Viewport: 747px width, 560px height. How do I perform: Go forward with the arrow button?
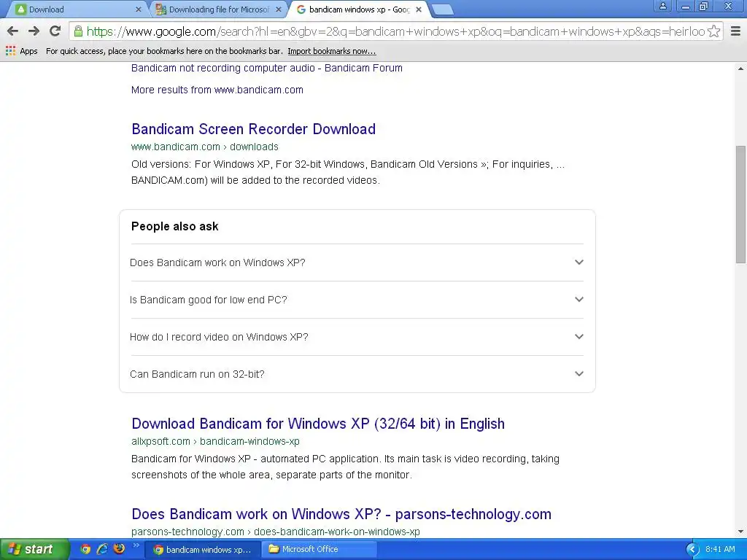point(34,31)
